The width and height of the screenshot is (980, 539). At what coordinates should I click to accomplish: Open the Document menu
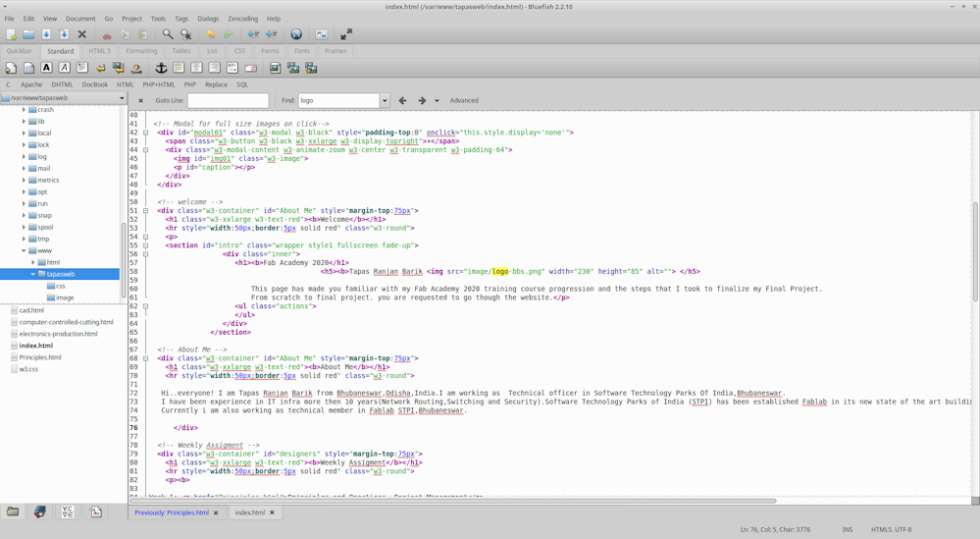80,19
